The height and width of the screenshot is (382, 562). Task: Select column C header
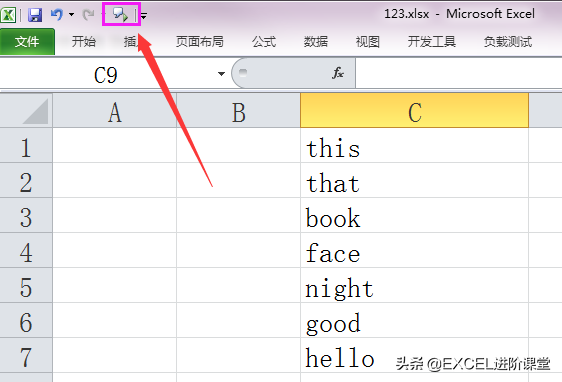415,110
